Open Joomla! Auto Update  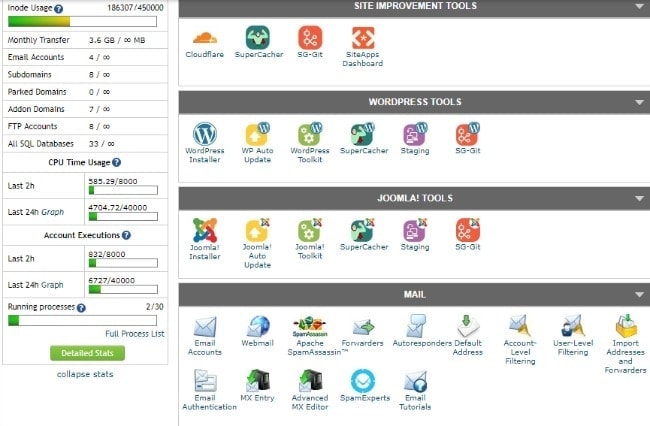tap(257, 244)
